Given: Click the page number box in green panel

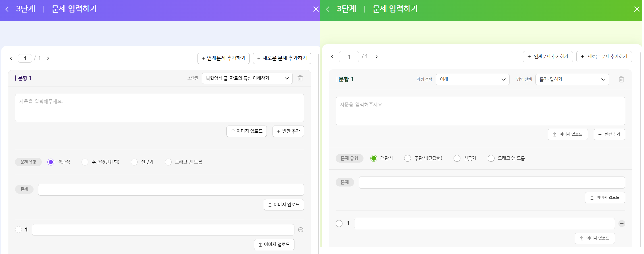Looking at the screenshot, I should [349, 57].
